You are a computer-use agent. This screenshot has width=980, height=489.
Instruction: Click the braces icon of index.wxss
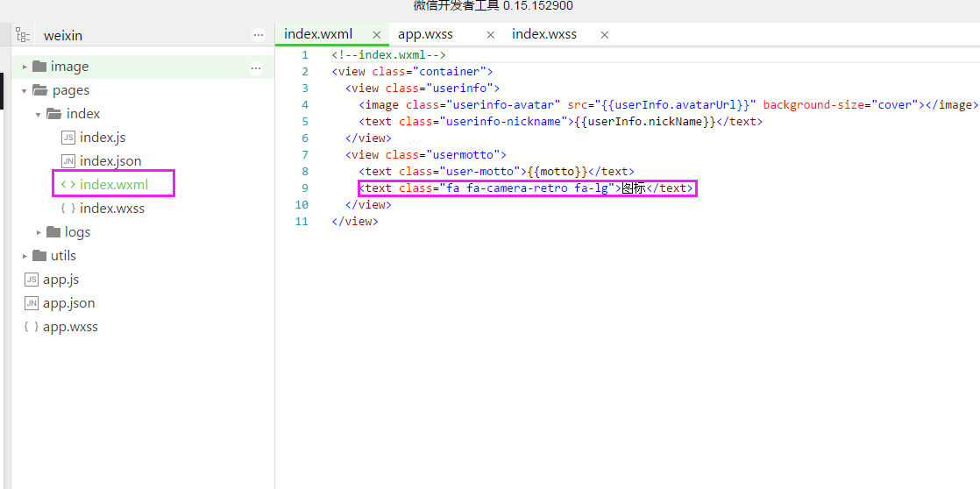pos(68,208)
